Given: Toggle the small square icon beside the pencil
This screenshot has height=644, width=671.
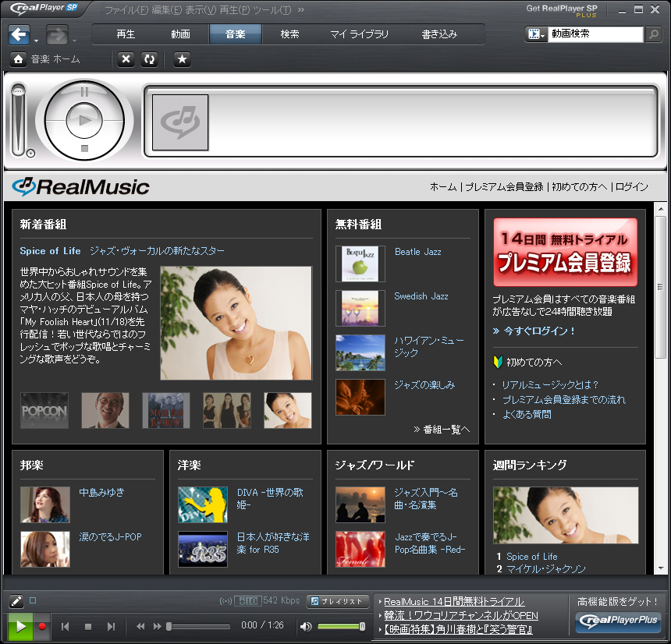Looking at the screenshot, I should tap(33, 600).
